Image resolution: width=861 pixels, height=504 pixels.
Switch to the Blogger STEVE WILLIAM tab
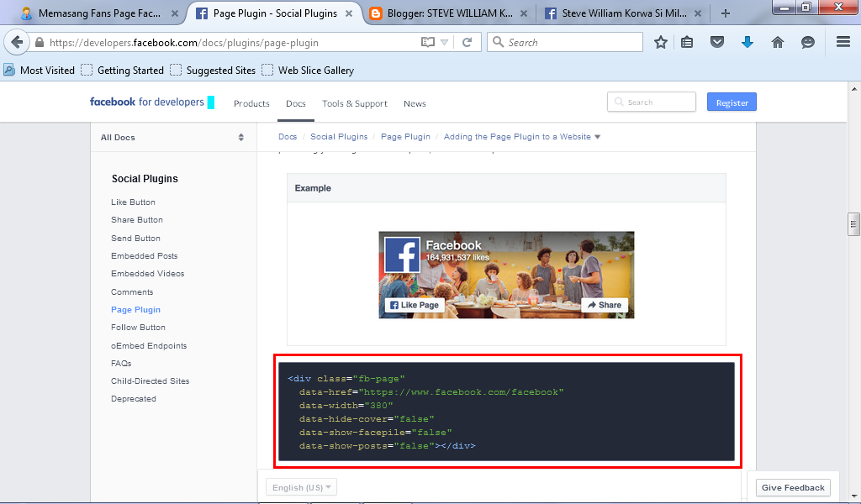449,13
